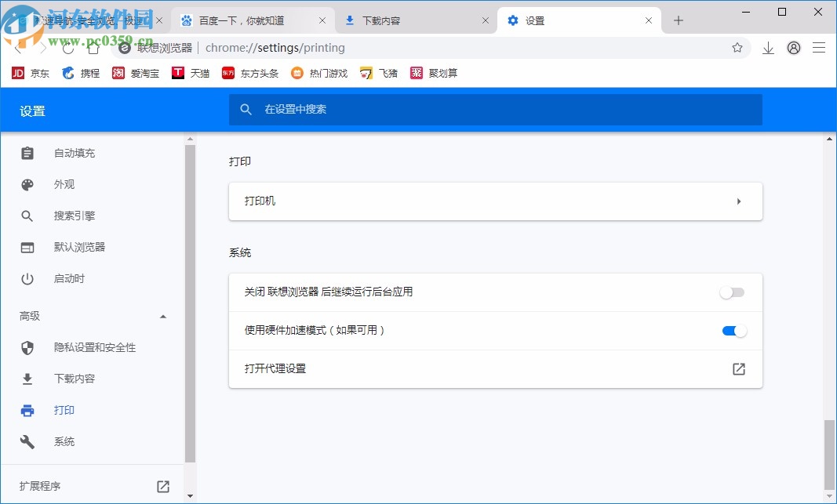The height and width of the screenshot is (504, 837).
Task: Enable background apps toggle for 联想浏览器
Action: point(732,292)
